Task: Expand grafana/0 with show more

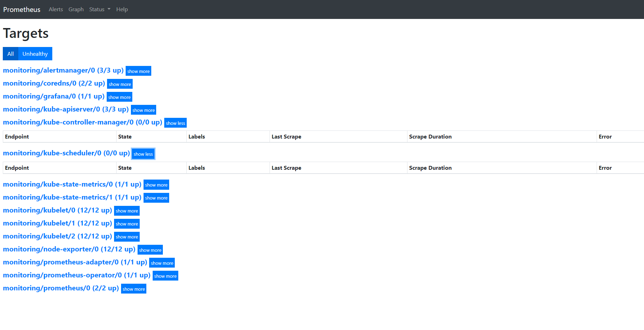Action: tap(119, 97)
